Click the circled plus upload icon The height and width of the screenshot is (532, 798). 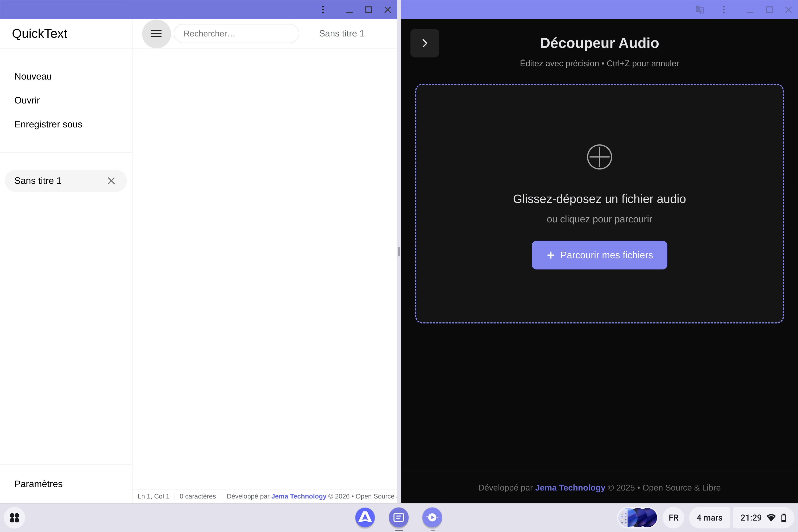click(x=599, y=157)
